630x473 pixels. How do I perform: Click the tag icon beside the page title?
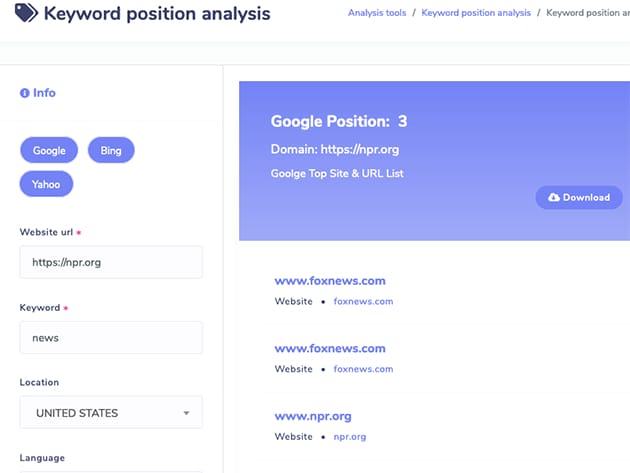pyautogui.click(x=27, y=14)
